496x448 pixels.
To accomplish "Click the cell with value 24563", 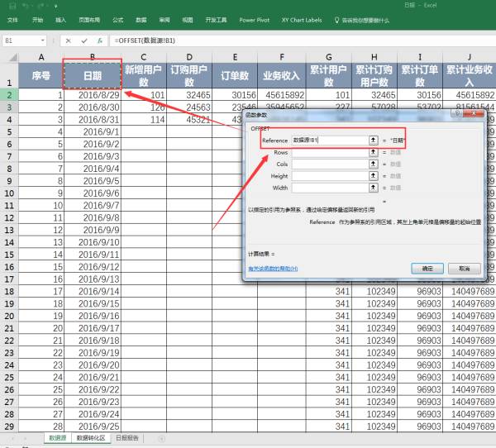I will [189, 107].
